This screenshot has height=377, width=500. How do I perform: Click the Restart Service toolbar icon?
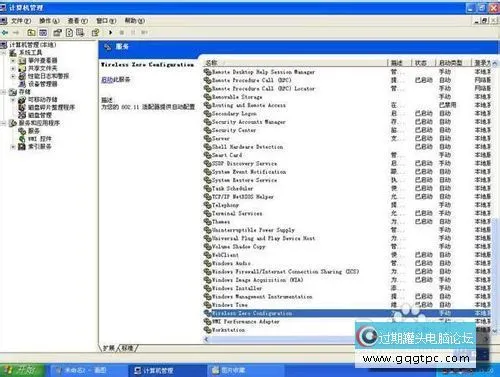[x=144, y=33]
